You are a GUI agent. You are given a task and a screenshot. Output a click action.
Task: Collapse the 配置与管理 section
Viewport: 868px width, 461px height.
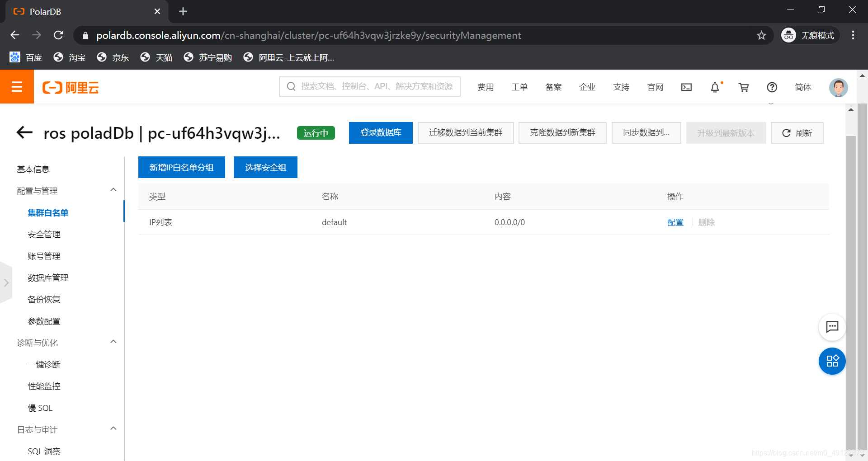pyautogui.click(x=113, y=190)
